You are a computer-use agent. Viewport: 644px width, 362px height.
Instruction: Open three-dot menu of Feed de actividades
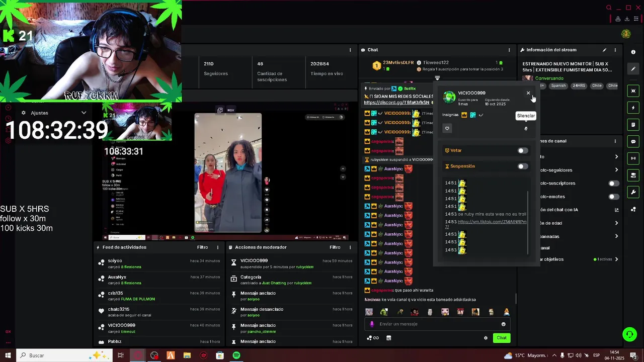[x=218, y=247]
